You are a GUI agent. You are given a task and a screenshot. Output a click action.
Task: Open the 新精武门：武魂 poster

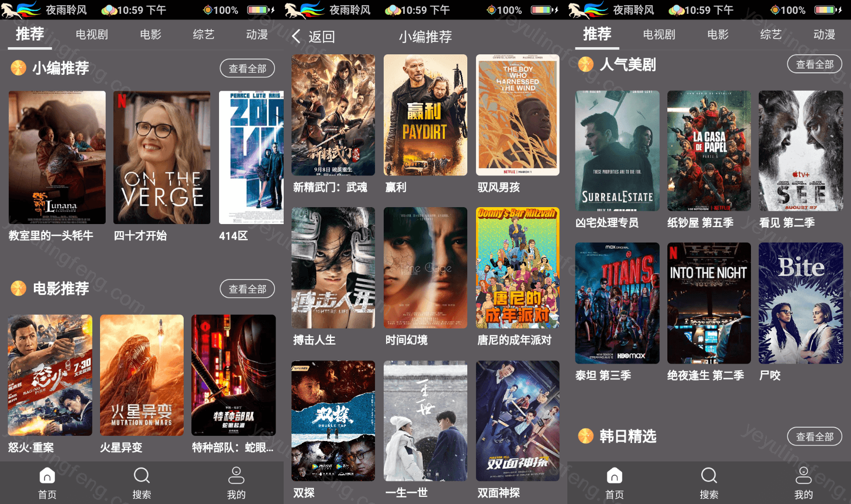pos(333,115)
